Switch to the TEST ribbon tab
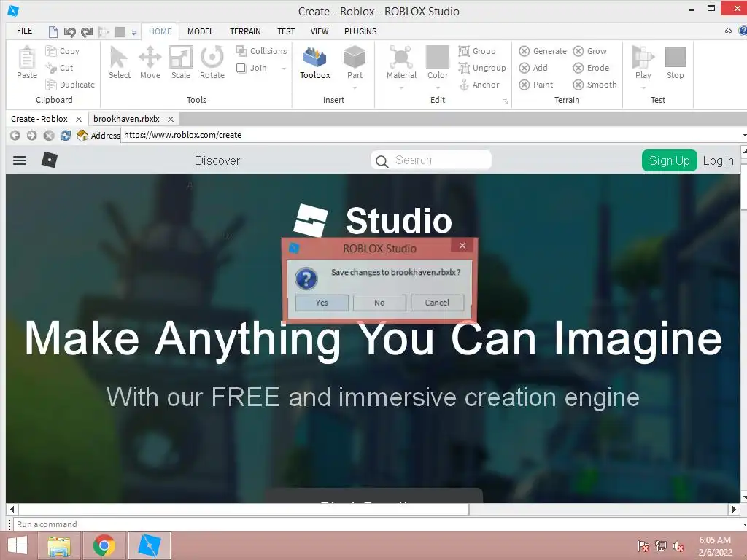The image size is (747, 560). pyautogui.click(x=286, y=31)
